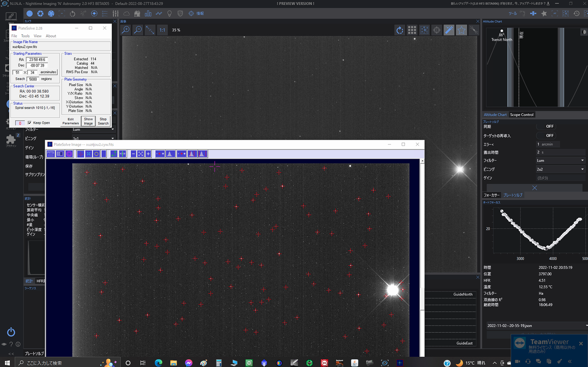588x367 pixels.
Task: Click the loop/refresh icon in N.I.N.A. image toolbar
Action: 400,30
